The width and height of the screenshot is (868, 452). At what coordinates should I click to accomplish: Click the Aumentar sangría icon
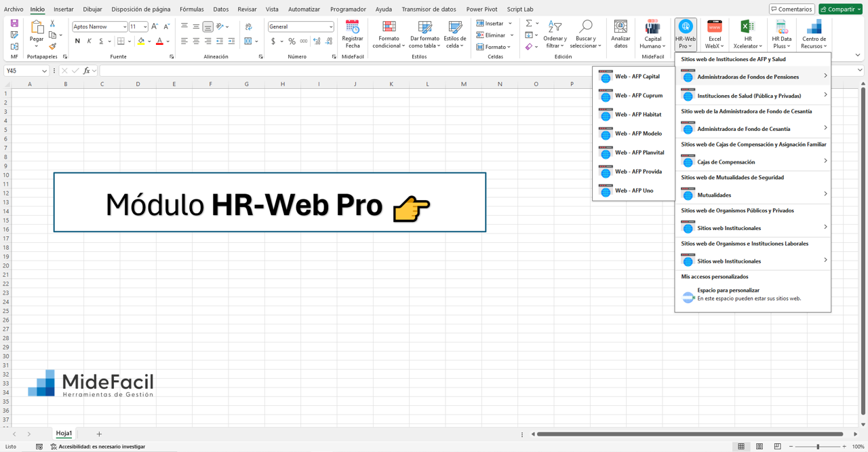coord(231,41)
